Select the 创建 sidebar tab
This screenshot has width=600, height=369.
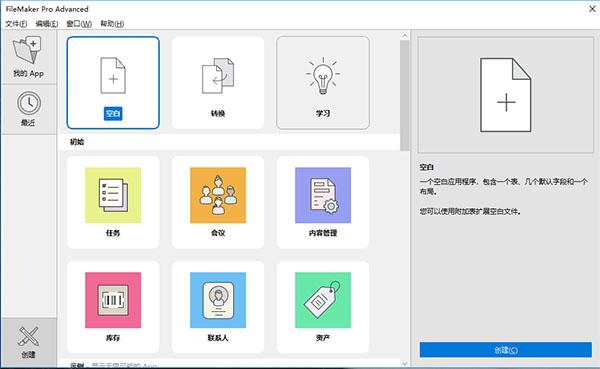[29, 342]
